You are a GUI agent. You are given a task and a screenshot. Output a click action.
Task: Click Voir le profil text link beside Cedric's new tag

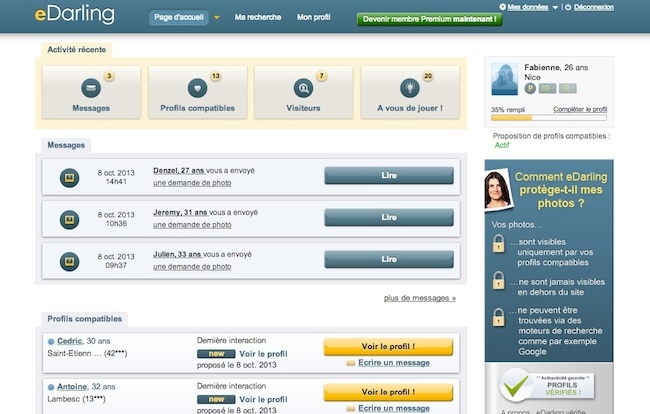(x=263, y=354)
